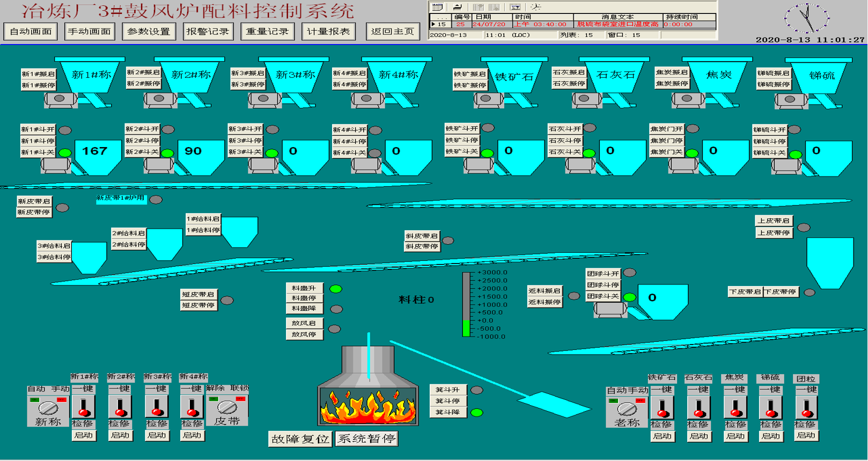Click the alarm acknowledge icon in alarm toolbar

[x=458, y=7]
